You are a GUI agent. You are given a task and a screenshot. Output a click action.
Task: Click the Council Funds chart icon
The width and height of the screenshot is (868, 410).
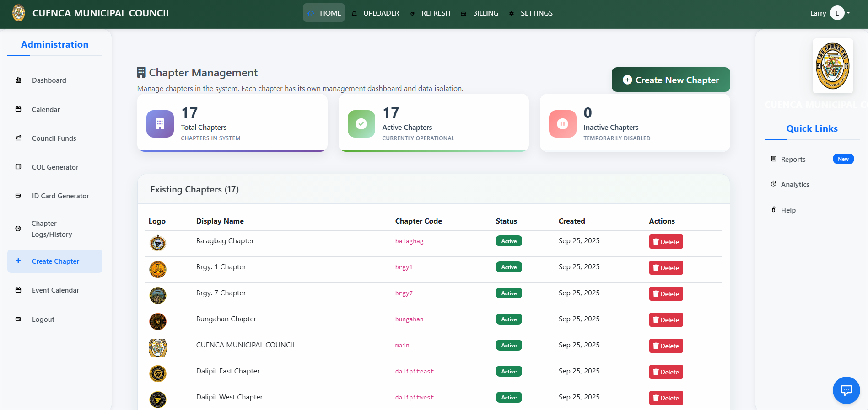pyautogui.click(x=18, y=138)
